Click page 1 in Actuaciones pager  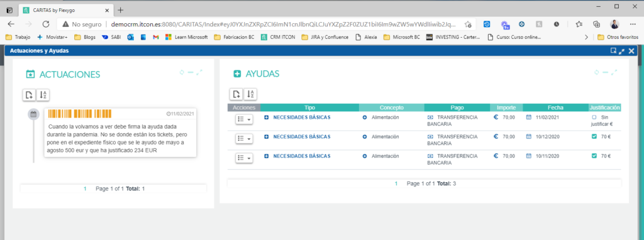pyautogui.click(x=86, y=188)
